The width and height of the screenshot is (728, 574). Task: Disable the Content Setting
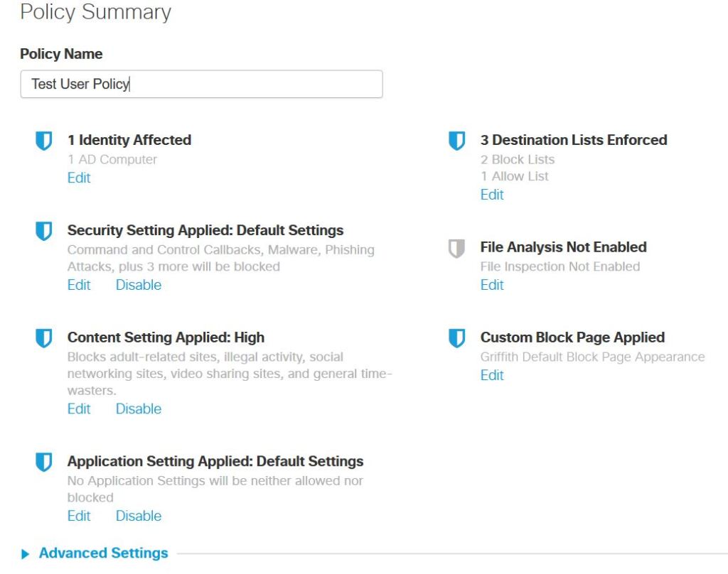139,408
